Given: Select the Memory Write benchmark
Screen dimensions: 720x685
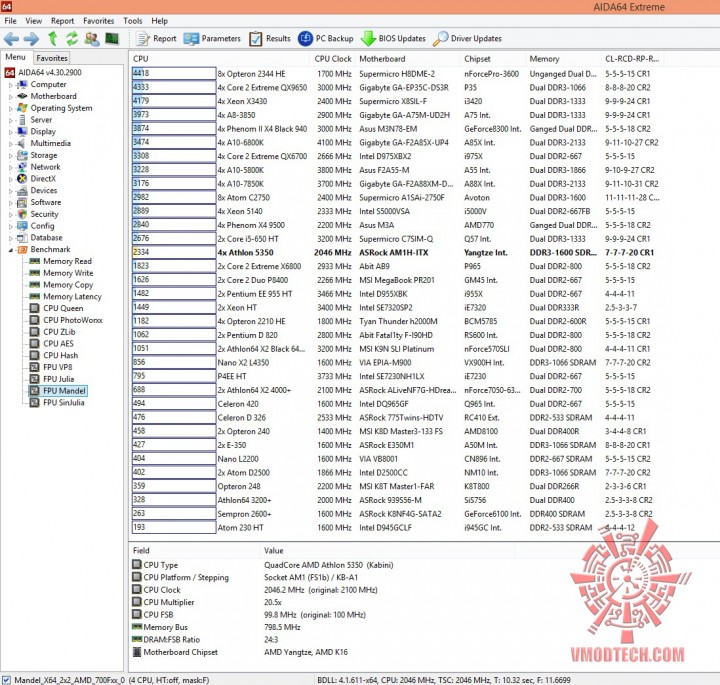Looking at the screenshot, I should coord(68,273).
